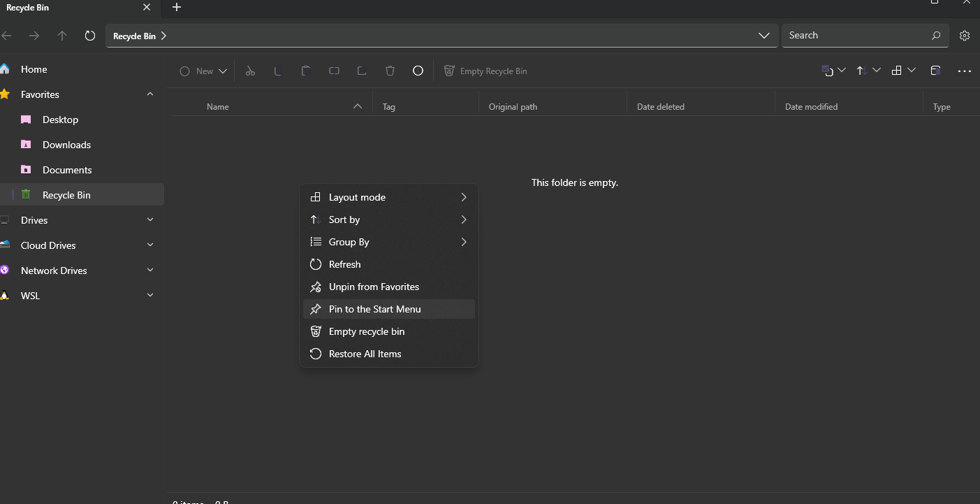Click inside the Search field
980x504 pixels.
click(x=852, y=35)
